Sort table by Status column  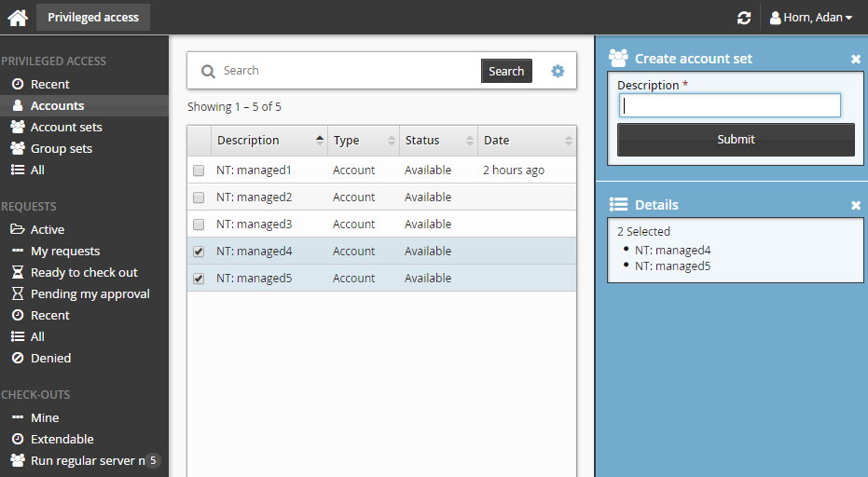coord(438,141)
